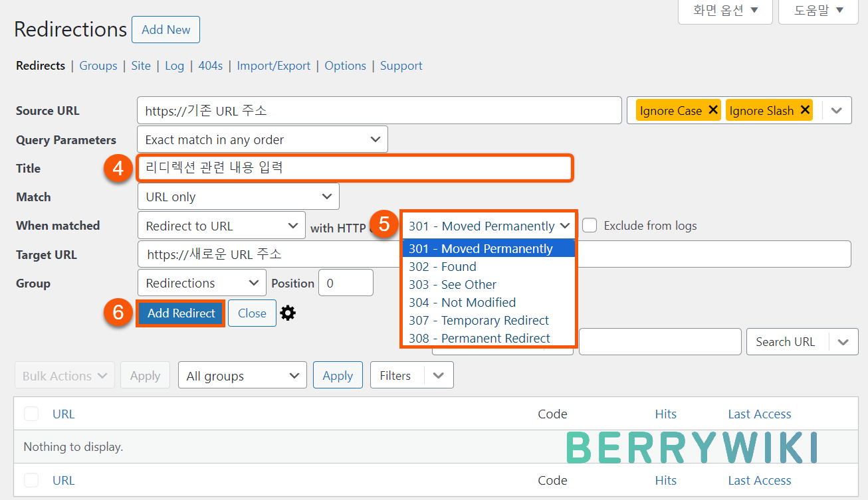Choose 307 - Temporary Redirect option
This screenshot has height=500, width=868.
[488, 320]
